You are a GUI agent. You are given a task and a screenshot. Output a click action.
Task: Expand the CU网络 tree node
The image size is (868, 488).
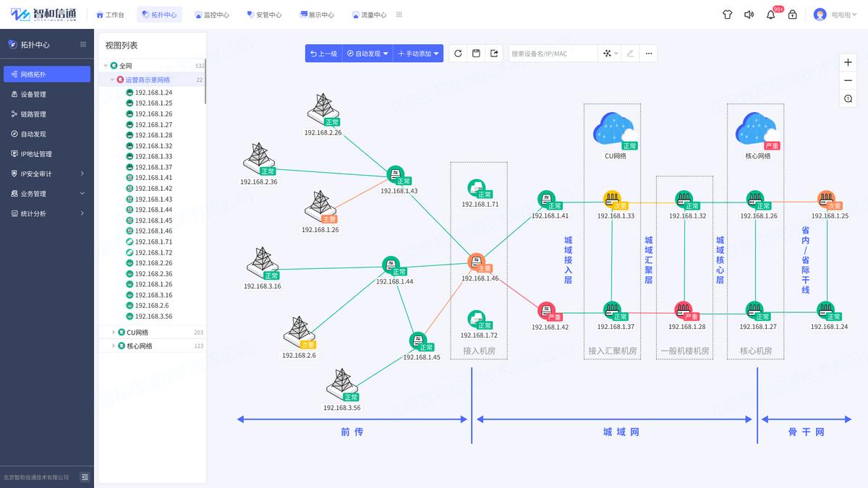pyautogui.click(x=114, y=333)
